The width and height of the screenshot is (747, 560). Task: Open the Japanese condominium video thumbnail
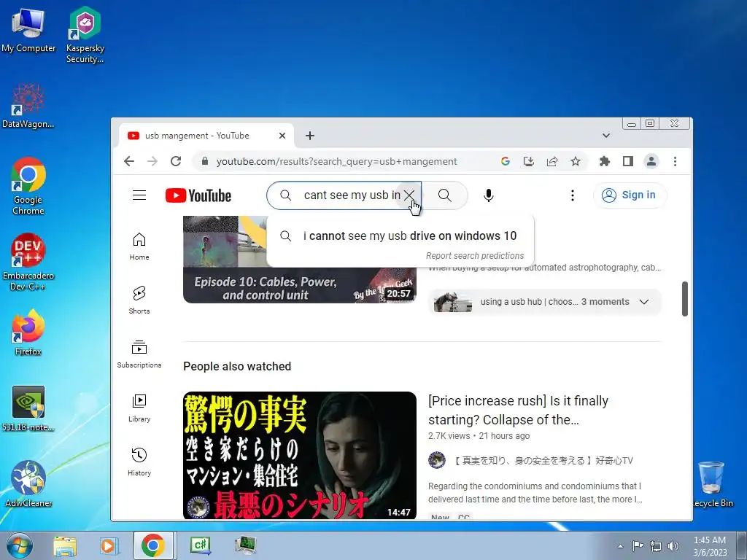pyautogui.click(x=300, y=455)
